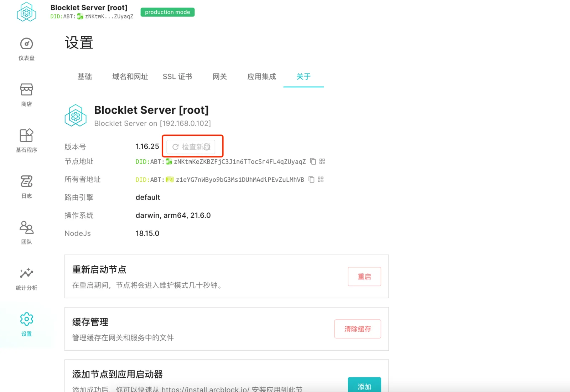Image resolution: width=570 pixels, height=392 pixels.
Task: Click the 版本号 label
Action: point(75,147)
